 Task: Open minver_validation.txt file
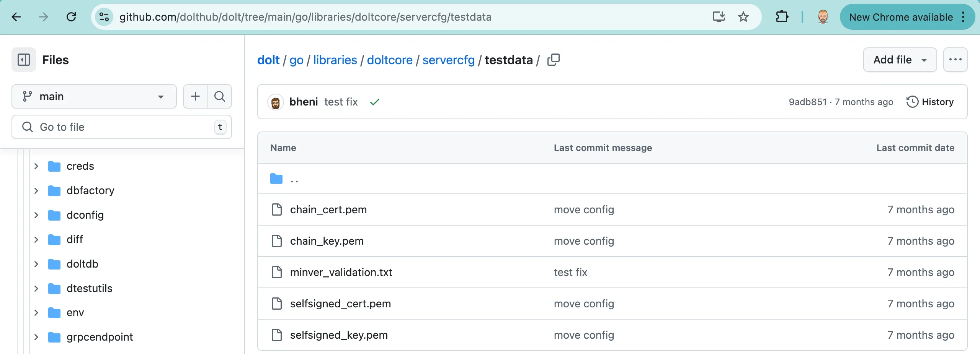(x=341, y=272)
